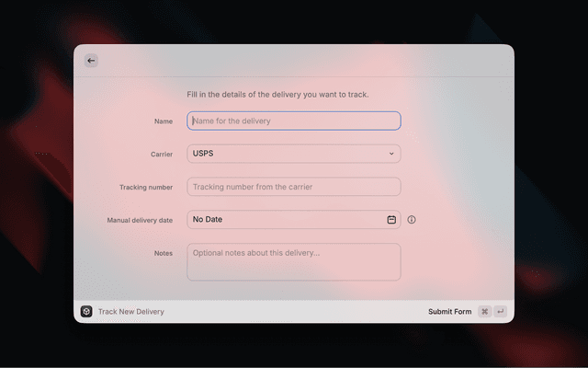Click the Track New Delivery title

131,312
